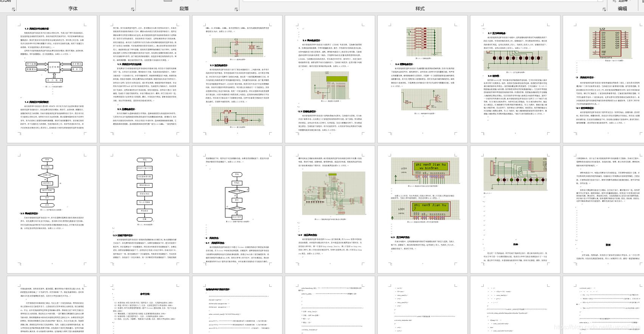Screen dimensions: 644x334
Task: Click the '1.5' heading on the second page
Action: tap(129, 64)
